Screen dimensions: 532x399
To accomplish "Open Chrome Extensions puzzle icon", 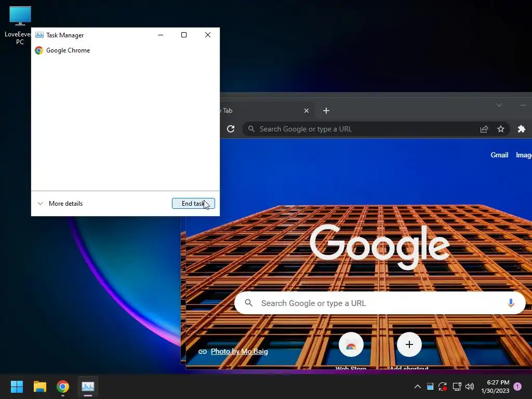I will coord(522,129).
